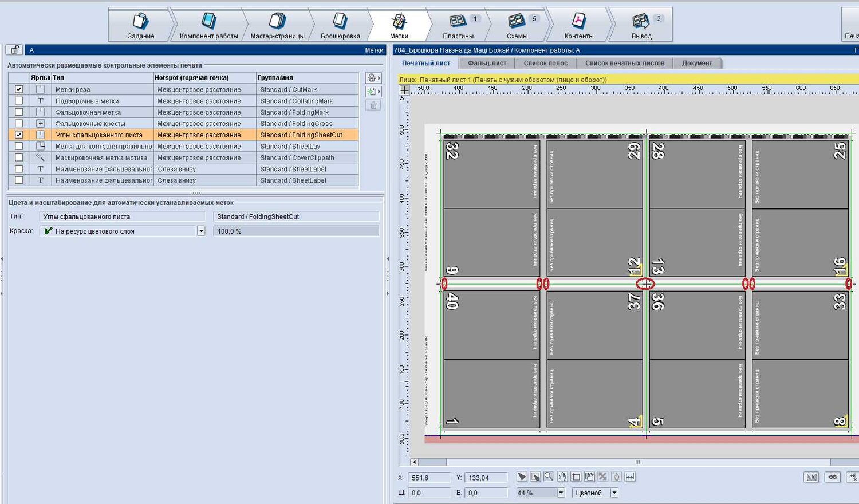This screenshot has height=504, width=859.
Task: Click the lock icon beside component A
Action: (14, 50)
